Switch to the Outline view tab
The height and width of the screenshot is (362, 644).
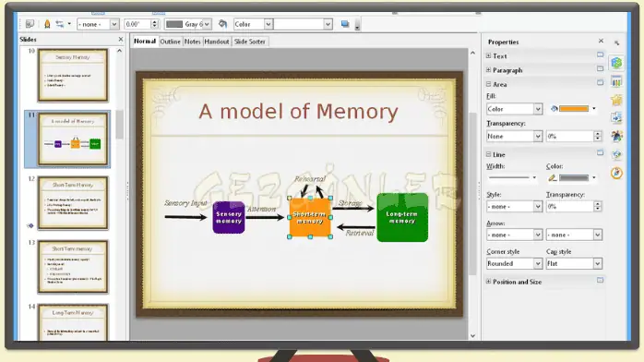click(x=170, y=42)
